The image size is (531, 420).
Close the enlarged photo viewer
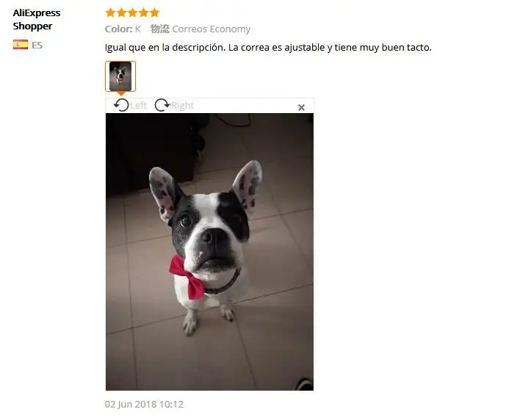click(301, 108)
